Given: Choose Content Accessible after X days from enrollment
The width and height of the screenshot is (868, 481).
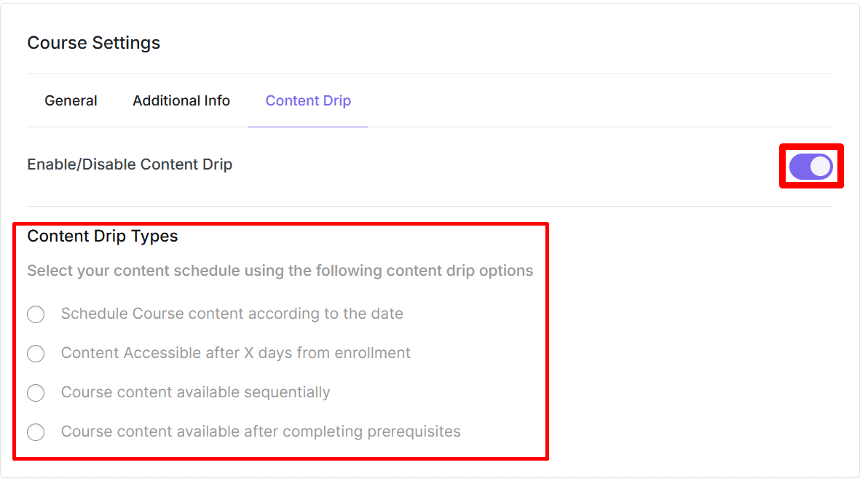Looking at the screenshot, I should [36, 354].
